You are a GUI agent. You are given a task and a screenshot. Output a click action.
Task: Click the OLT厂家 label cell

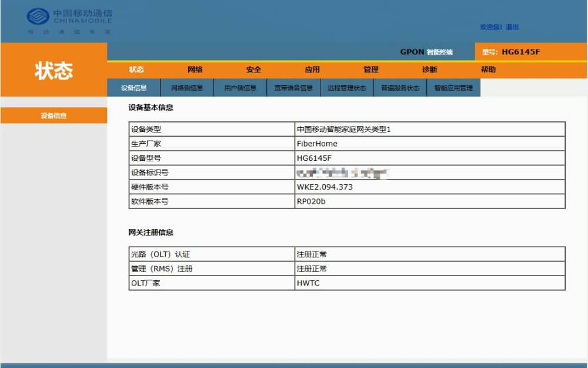click(212, 283)
